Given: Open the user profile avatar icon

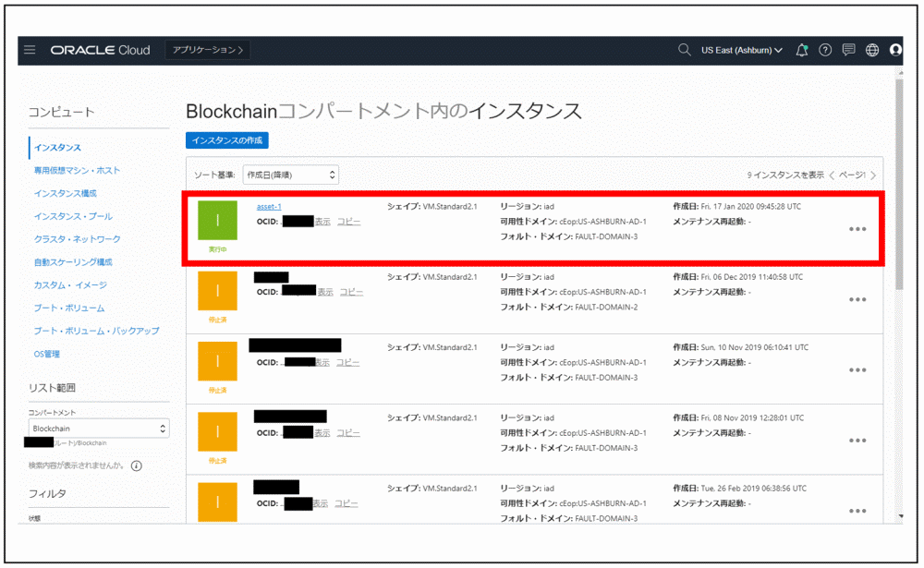Looking at the screenshot, I should point(895,50).
